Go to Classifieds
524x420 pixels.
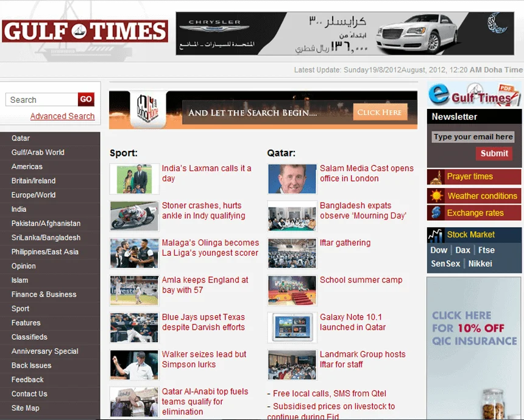(29, 337)
